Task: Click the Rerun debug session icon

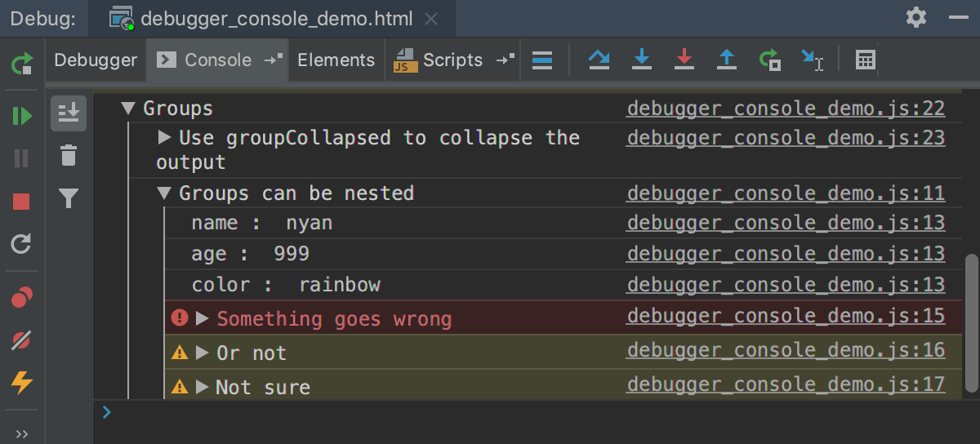Action: [22, 62]
